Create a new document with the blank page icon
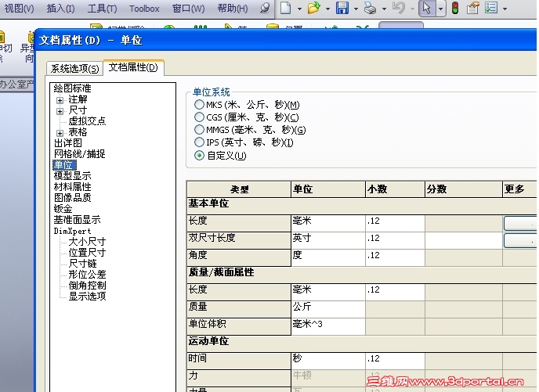Image resolution: width=539 pixels, height=392 pixels. tap(285, 8)
